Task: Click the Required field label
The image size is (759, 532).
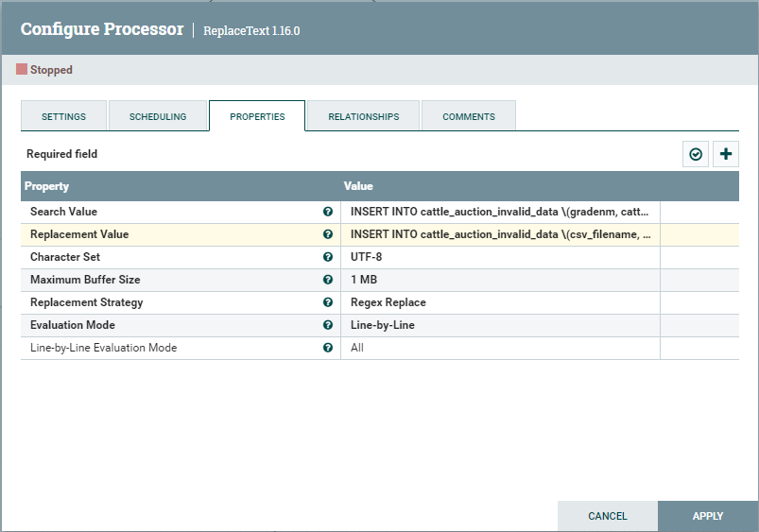Action: coord(62,154)
